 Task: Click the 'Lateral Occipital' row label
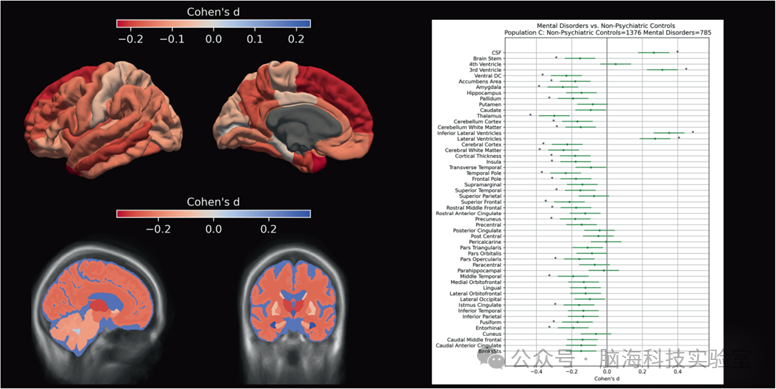[x=481, y=299]
